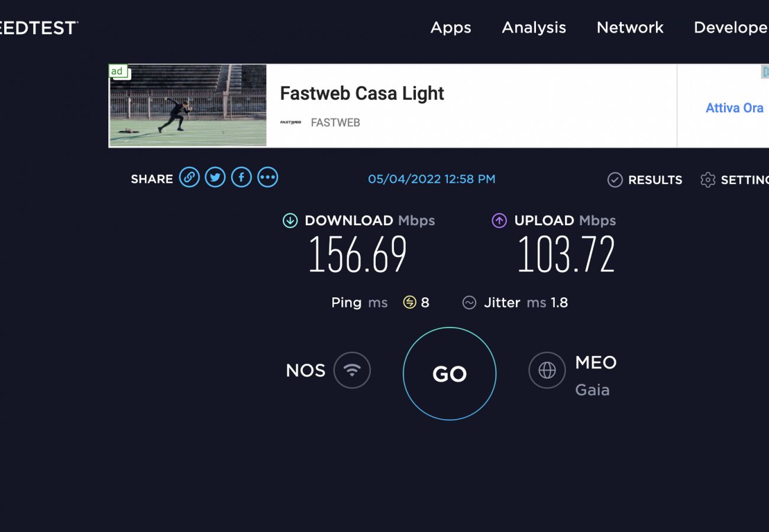
Task: Click the Results checkmark icon
Action: [x=615, y=180]
